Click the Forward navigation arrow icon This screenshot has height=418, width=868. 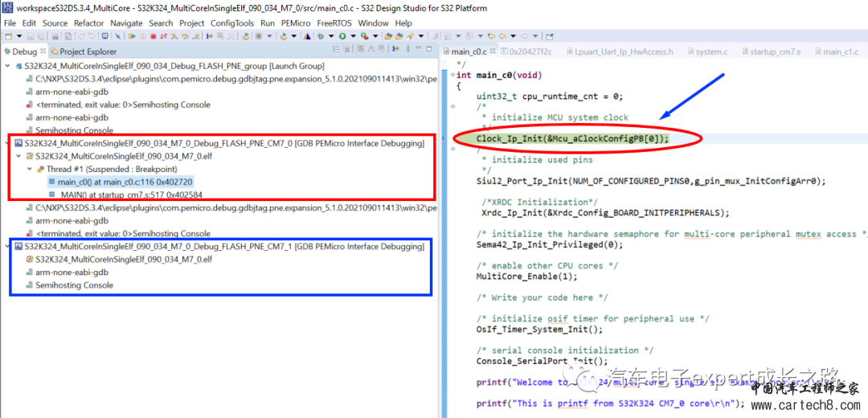pyautogui.click(x=524, y=36)
